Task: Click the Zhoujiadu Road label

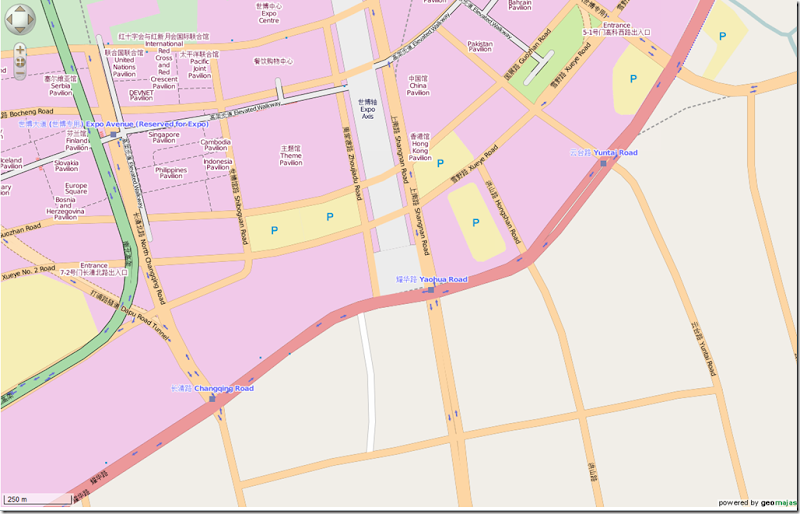Action: (x=353, y=163)
